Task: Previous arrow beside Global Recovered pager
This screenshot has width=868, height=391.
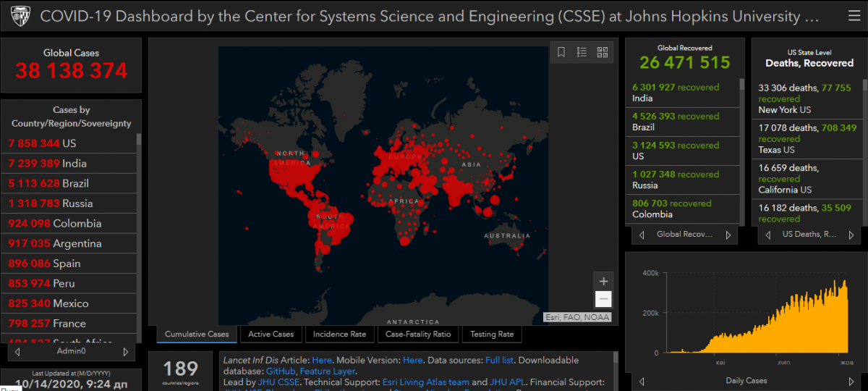Action: click(642, 235)
